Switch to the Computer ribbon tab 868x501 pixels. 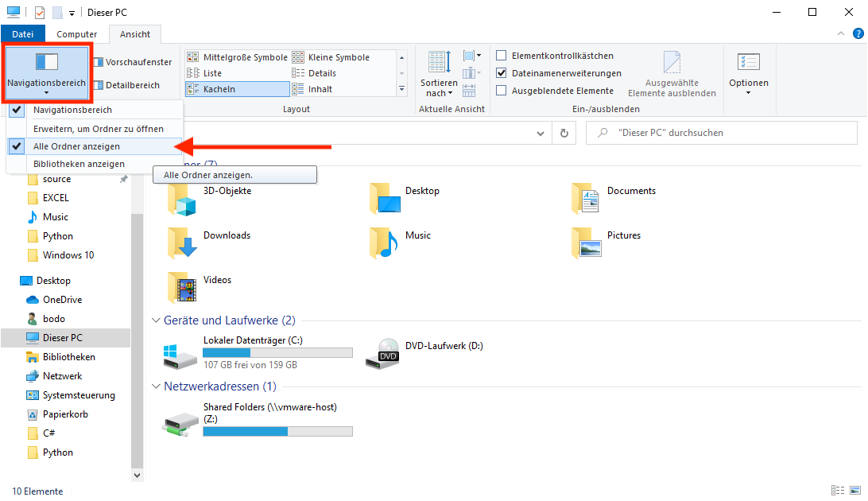pyautogui.click(x=76, y=33)
